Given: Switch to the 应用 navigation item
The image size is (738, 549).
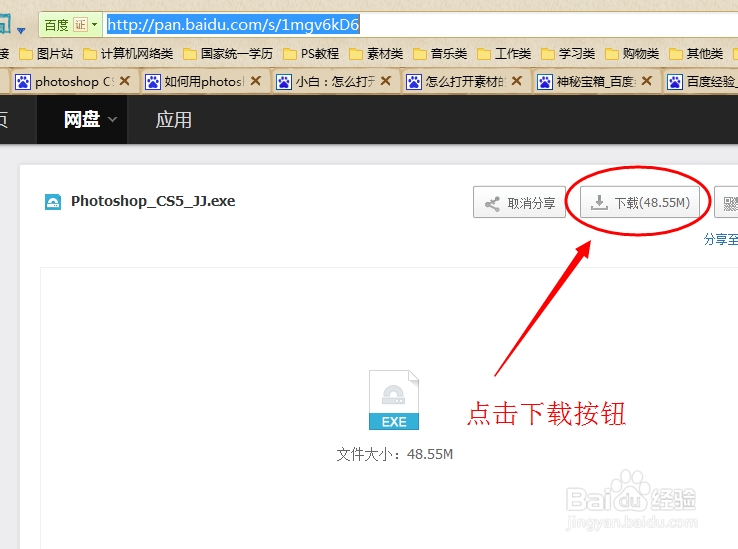Looking at the screenshot, I should (x=174, y=120).
